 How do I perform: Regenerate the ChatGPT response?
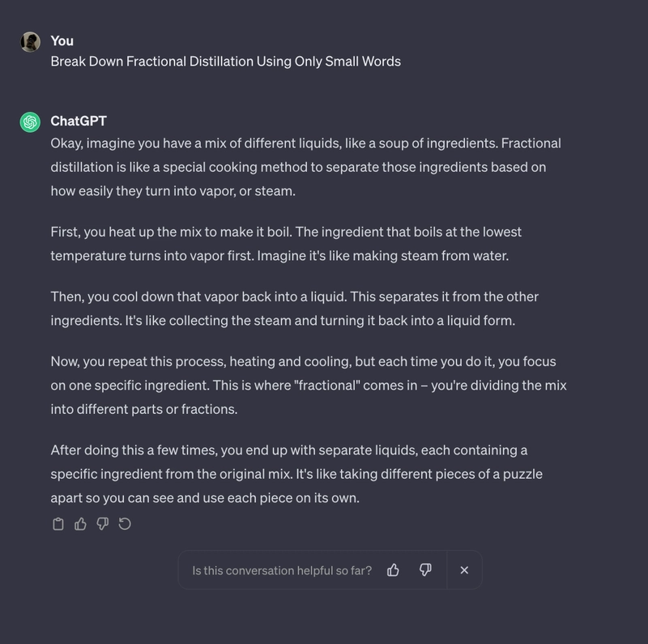tap(125, 524)
